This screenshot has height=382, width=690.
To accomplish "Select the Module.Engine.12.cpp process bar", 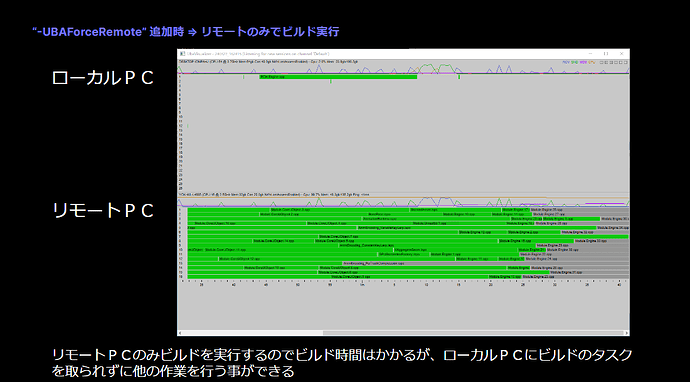I will point(483,232).
